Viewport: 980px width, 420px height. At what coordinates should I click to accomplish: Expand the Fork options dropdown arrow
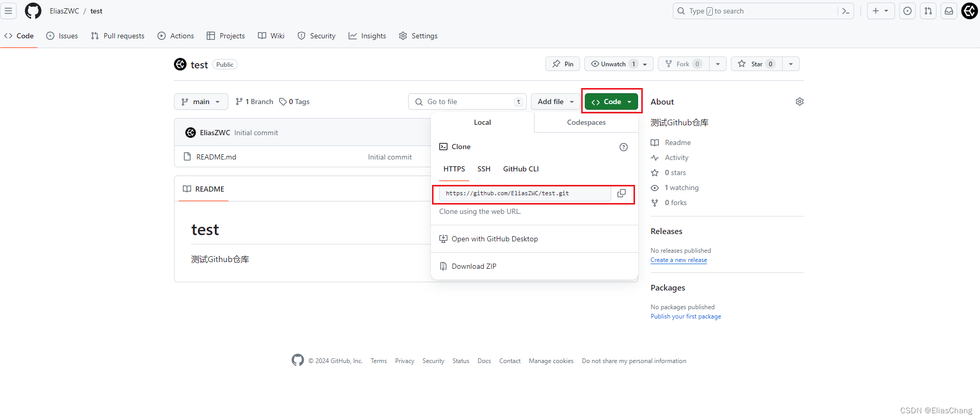[x=718, y=64]
